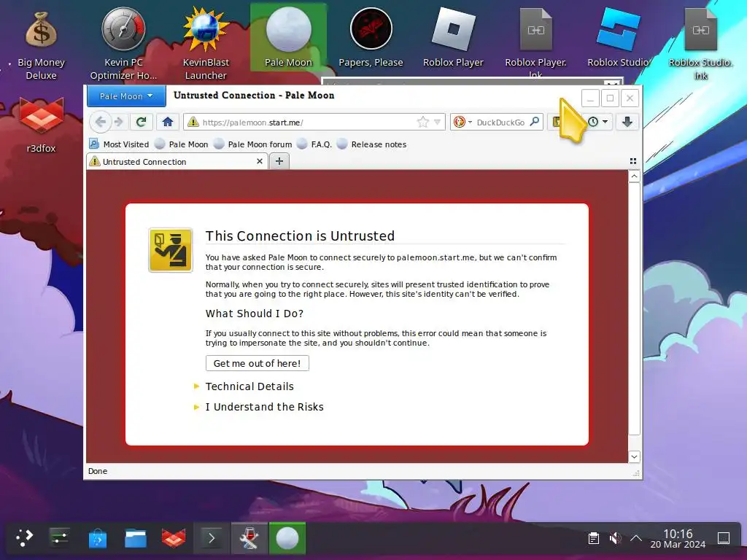Open the Most Visited bookmarks folder
Image resolution: width=747 pixels, height=560 pixels.
pos(119,144)
